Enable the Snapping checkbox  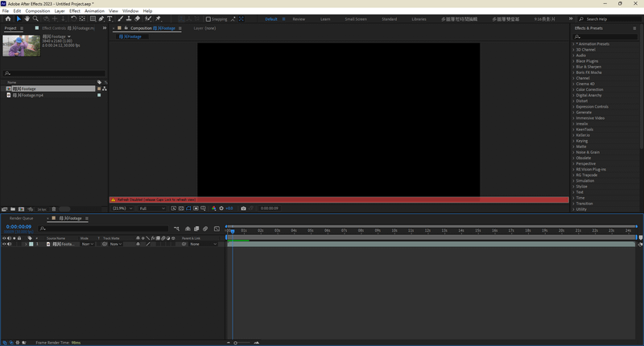pos(208,19)
